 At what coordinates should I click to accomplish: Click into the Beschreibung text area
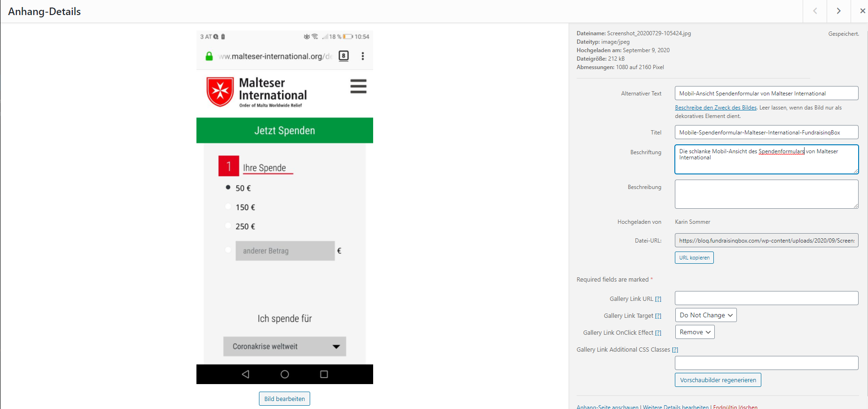click(x=766, y=194)
